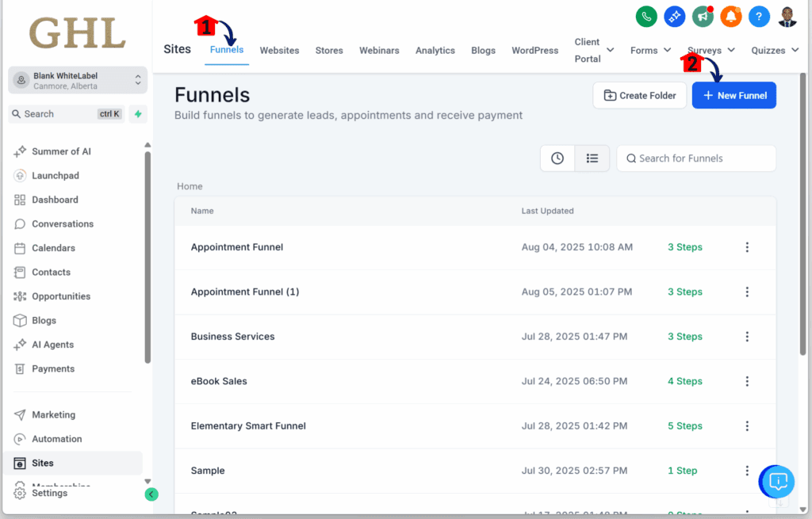Image resolution: width=812 pixels, height=519 pixels.
Task: Click the sidebar scroll down arrow
Action: coord(147,481)
